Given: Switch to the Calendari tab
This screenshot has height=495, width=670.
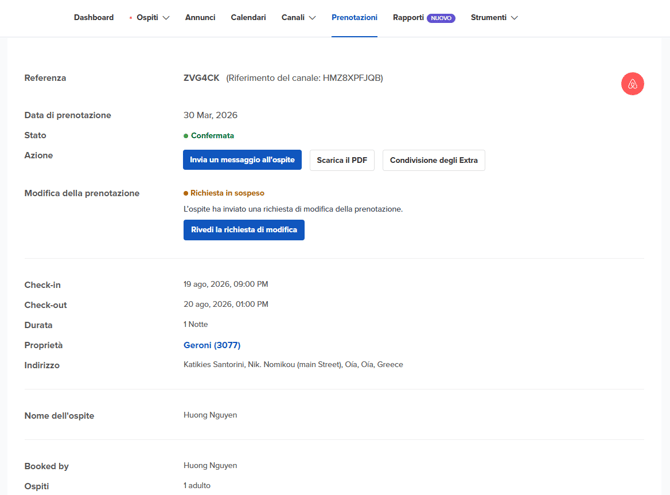Looking at the screenshot, I should coord(248,18).
